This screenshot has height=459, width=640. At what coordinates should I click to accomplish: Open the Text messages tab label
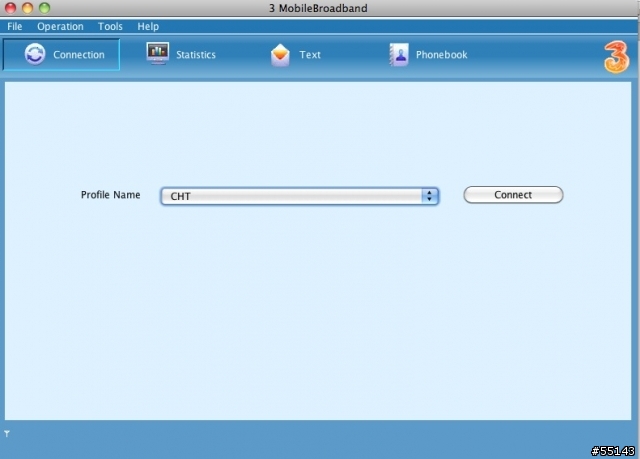coord(310,55)
